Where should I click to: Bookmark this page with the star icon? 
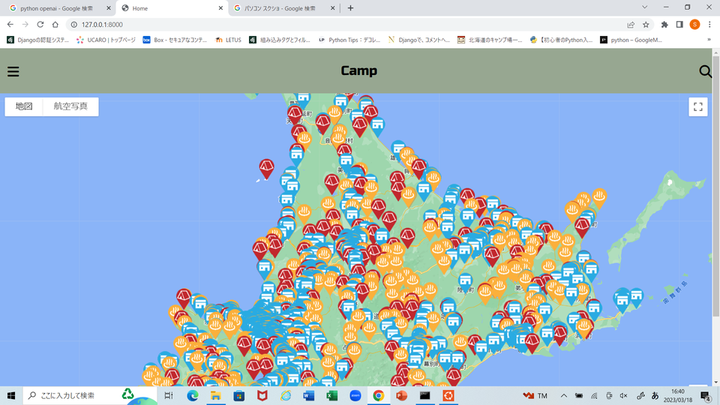[646, 24]
